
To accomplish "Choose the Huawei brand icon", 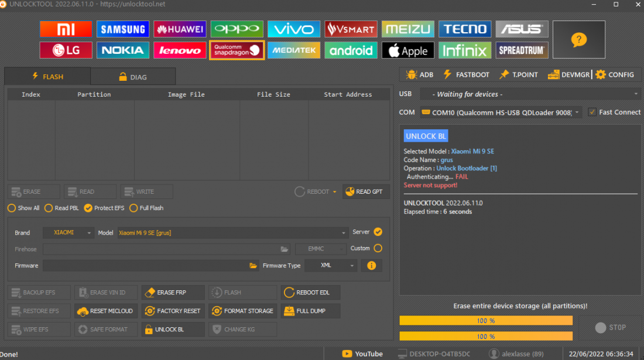I will (x=180, y=29).
